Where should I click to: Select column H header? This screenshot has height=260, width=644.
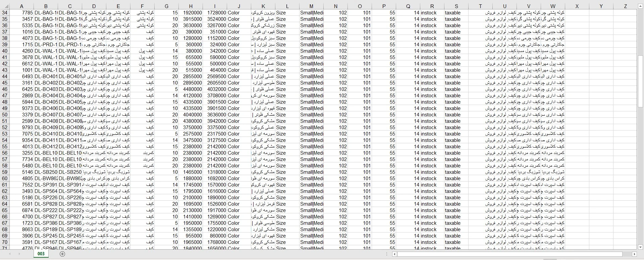pyautogui.click(x=191, y=6)
